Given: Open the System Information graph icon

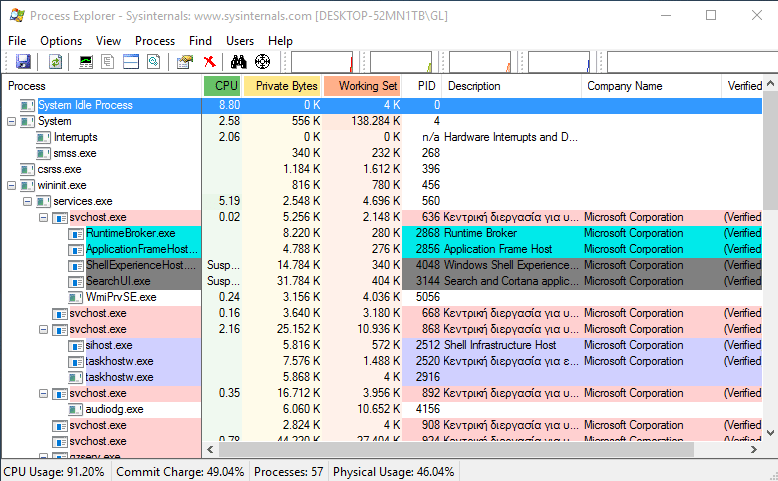Looking at the screenshot, I should point(86,62).
